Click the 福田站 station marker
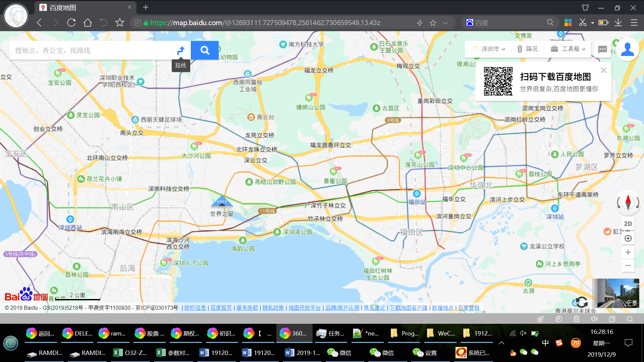Screen dimensions: 644x362 pyautogui.click(x=417, y=194)
